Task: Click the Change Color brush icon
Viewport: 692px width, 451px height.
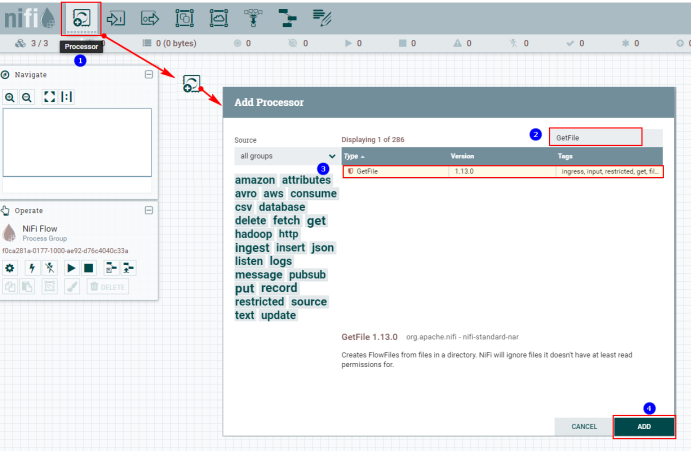Action: click(71, 287)
